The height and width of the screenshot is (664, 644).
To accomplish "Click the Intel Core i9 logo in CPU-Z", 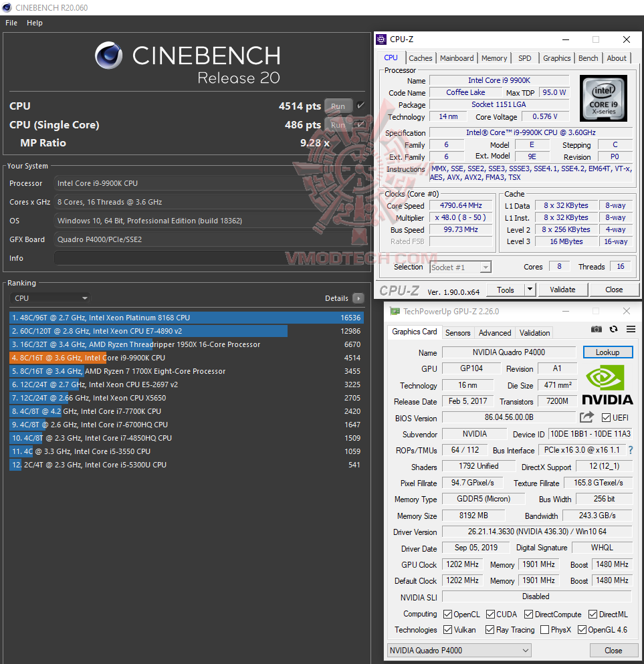I will 603,98.
